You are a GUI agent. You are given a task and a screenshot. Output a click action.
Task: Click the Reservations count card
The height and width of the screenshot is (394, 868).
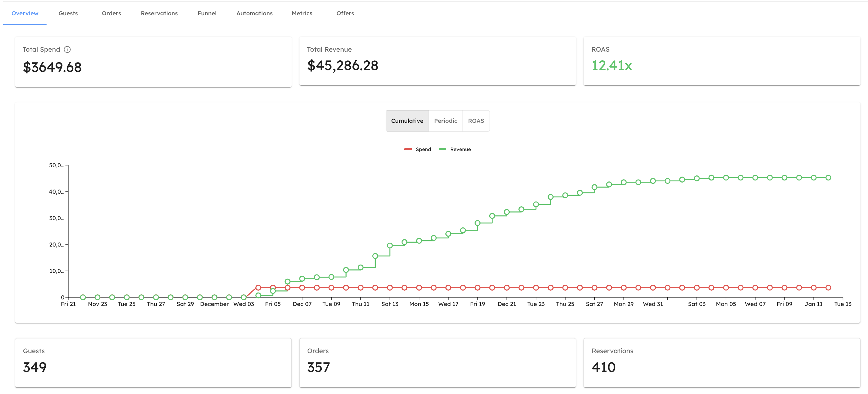[x=722, y=363]
